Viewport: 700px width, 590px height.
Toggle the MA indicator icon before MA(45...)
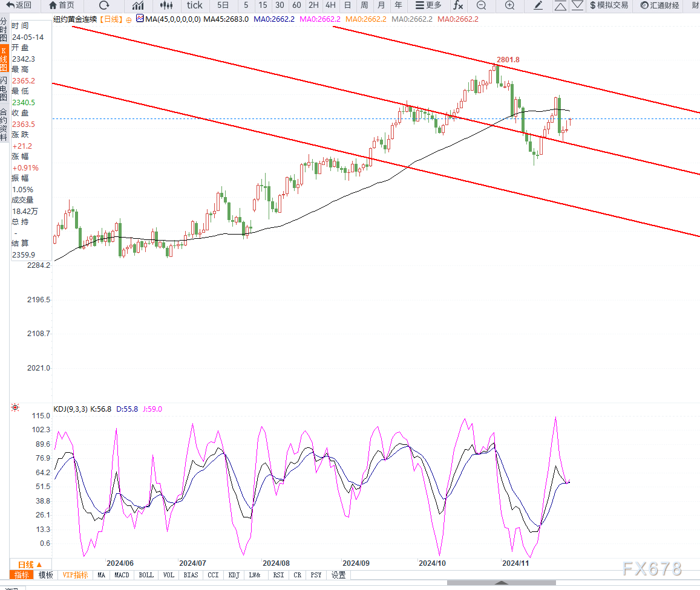pyautogui.click(x=140, y=19)
